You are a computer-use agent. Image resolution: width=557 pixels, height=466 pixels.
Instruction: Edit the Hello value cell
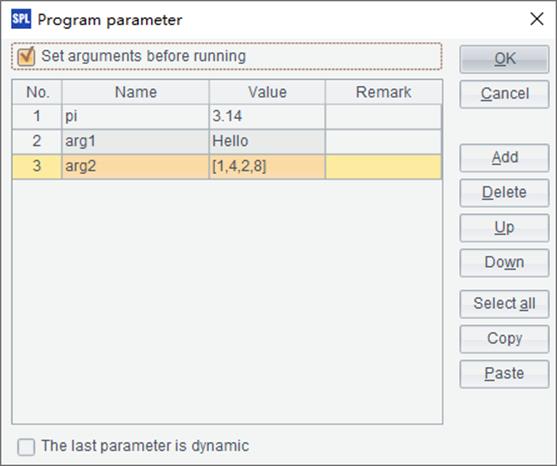click(267, 141)
